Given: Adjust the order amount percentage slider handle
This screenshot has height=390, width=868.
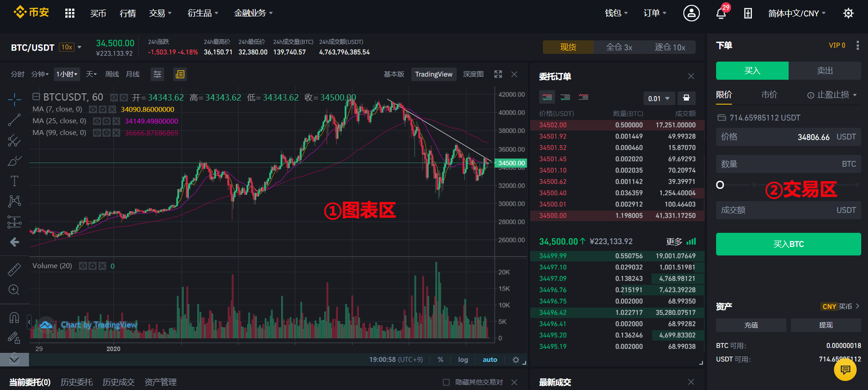Looking at the screenshot, I should pos(720,185).
